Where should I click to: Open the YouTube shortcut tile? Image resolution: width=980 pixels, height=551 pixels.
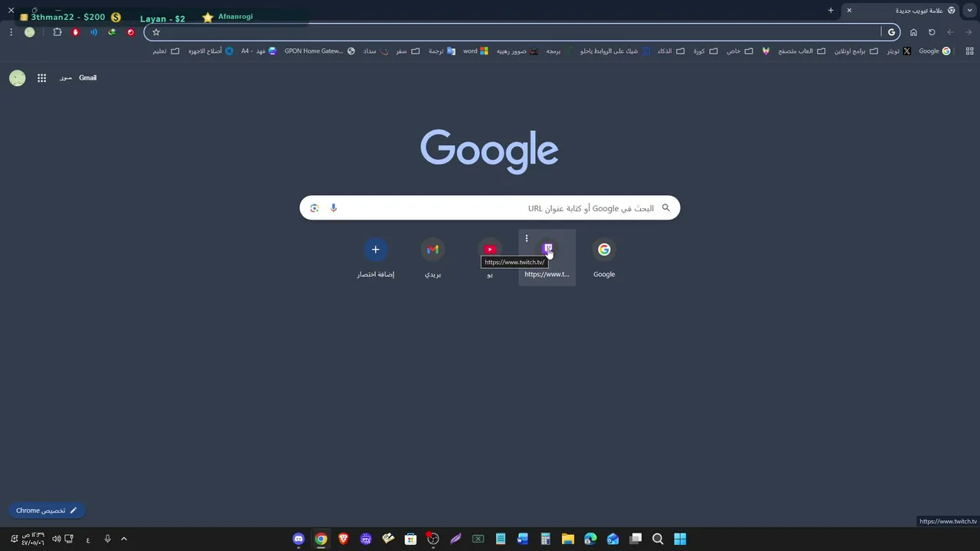pos(490,257)
